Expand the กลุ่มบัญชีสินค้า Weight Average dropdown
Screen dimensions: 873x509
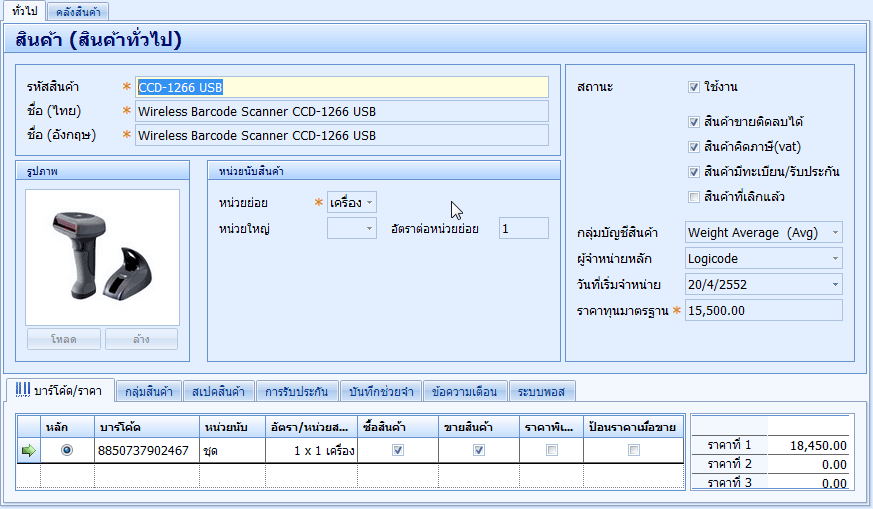point(835,233)
